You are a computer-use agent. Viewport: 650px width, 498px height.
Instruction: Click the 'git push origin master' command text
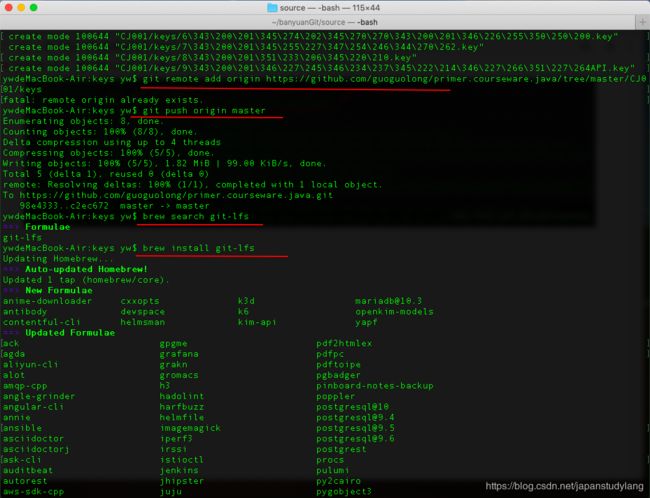click(204, 111)
